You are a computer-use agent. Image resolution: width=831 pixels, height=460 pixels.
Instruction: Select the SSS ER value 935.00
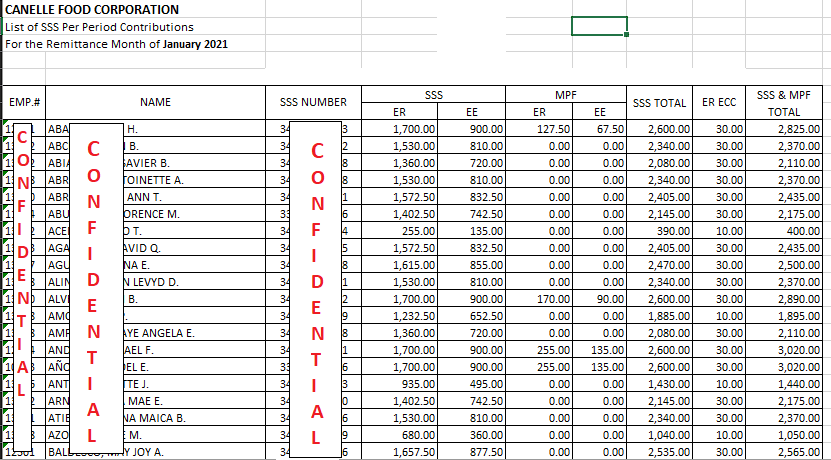(x=400, y=384)
